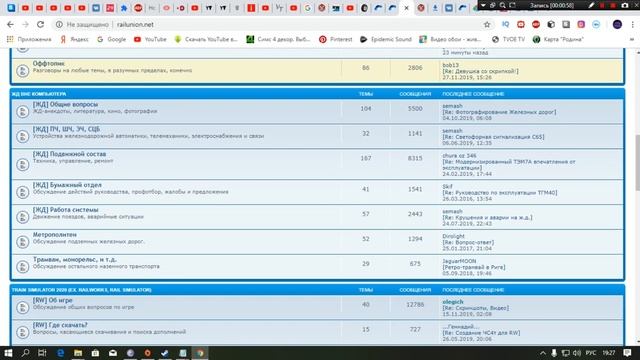Open Windows taskbar search

pos(25,353)
